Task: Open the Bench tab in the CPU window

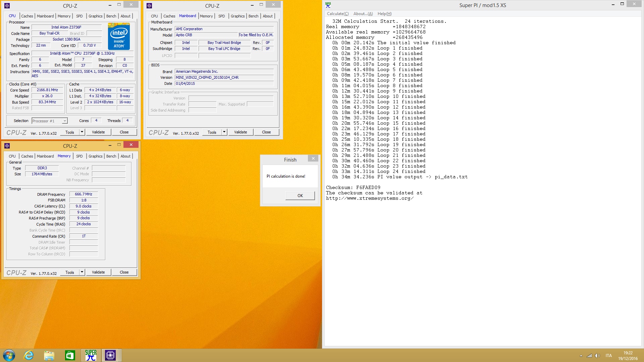Action: (x=111, y=16)
